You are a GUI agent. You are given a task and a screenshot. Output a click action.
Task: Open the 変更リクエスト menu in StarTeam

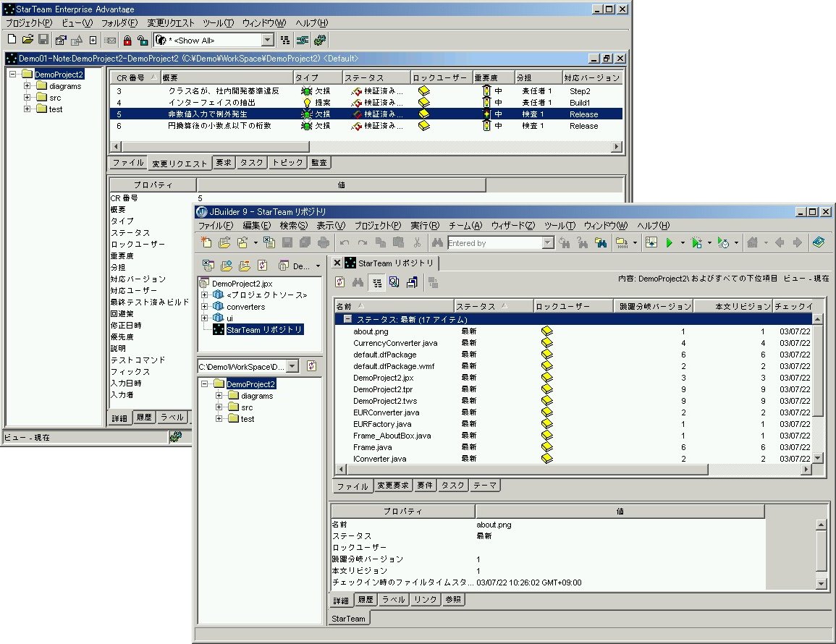click(171, 23)
